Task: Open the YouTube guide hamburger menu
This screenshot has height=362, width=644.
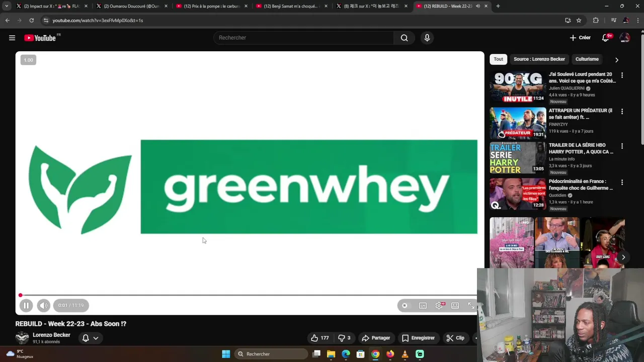Action: click(x=12, y=38)
